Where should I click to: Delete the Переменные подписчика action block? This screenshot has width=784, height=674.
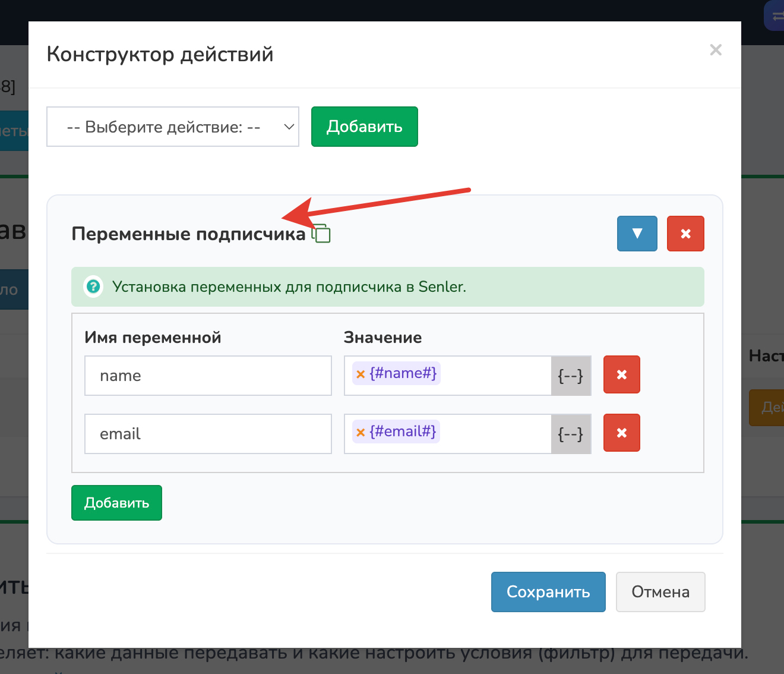click(685, 234)
